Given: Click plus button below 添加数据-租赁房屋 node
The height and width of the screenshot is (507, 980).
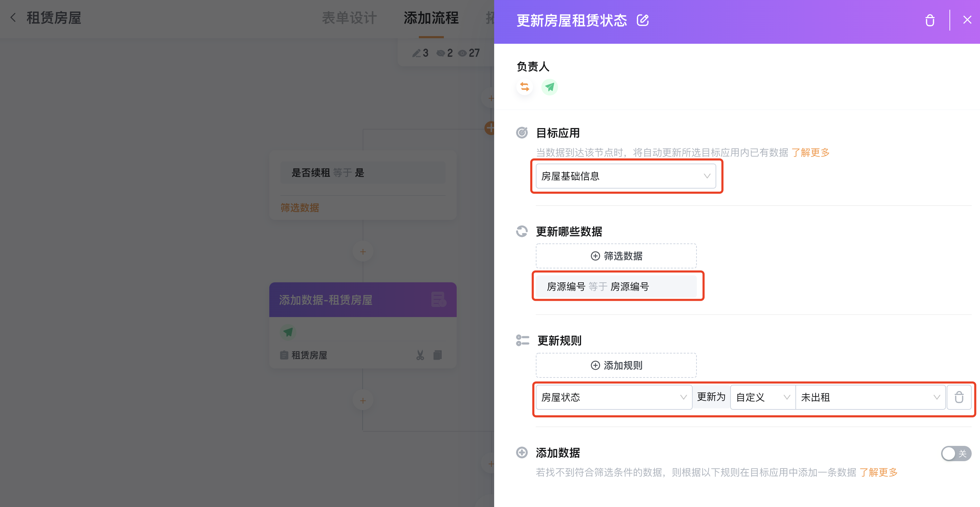Looking at the screenshot, I should [363, 400].
